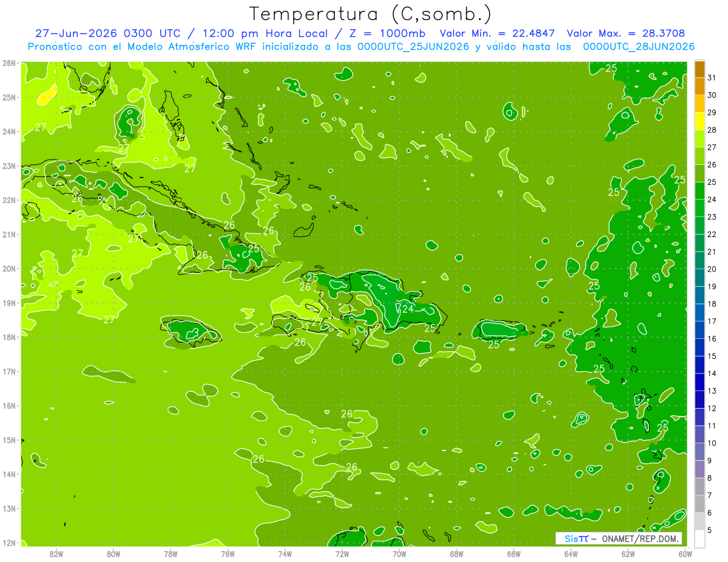Click the "13N" latitude axis label

(x=10, y=508)
